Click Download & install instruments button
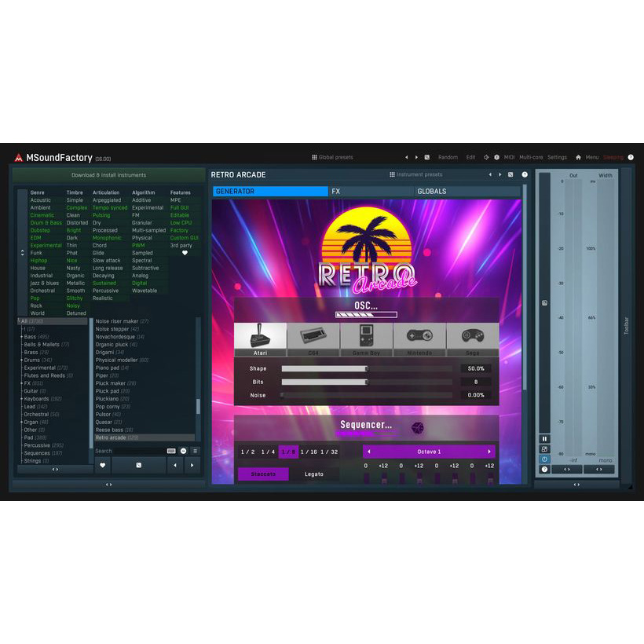 109,175
